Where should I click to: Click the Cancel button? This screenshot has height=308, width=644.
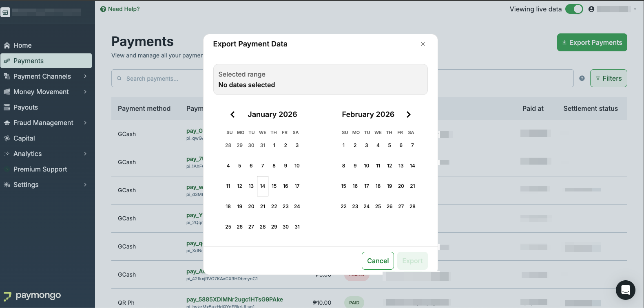[378, 261]
